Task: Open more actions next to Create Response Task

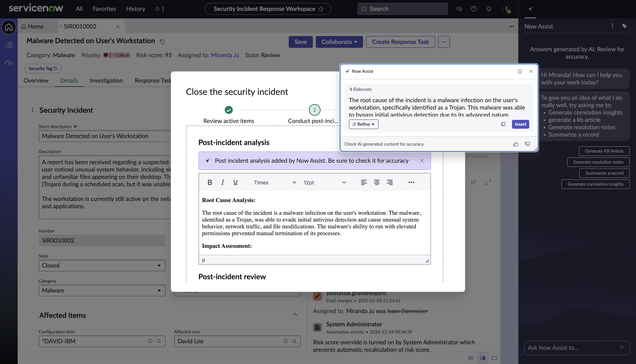Action: tap(444, 42)
